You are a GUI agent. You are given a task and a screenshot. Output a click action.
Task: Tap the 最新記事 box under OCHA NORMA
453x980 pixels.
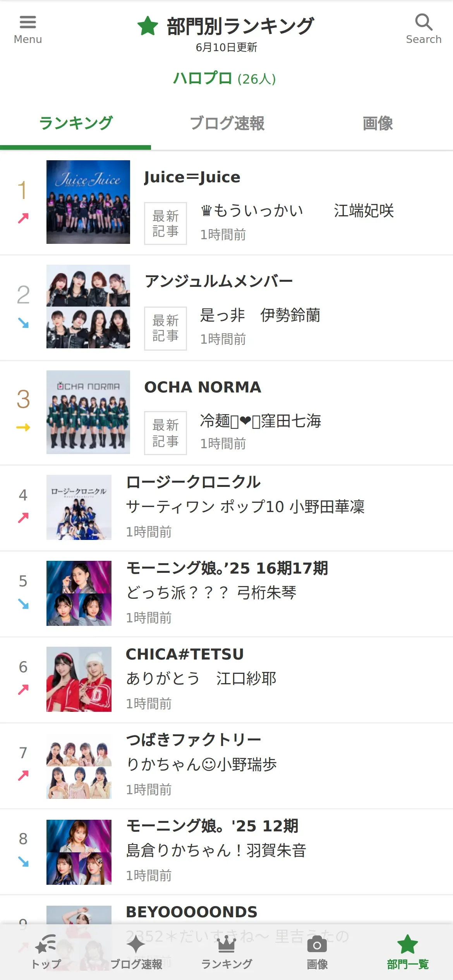[x=165, y=433]
